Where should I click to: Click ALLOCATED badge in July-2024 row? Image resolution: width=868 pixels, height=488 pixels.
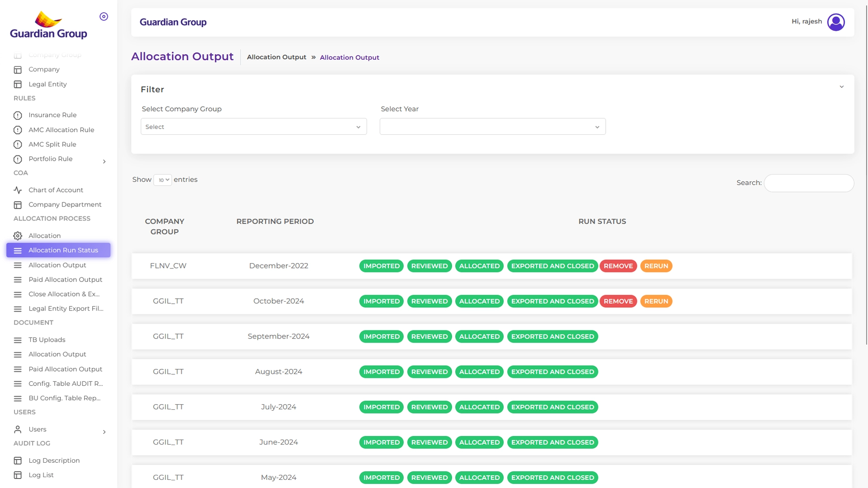pos(479,407)
